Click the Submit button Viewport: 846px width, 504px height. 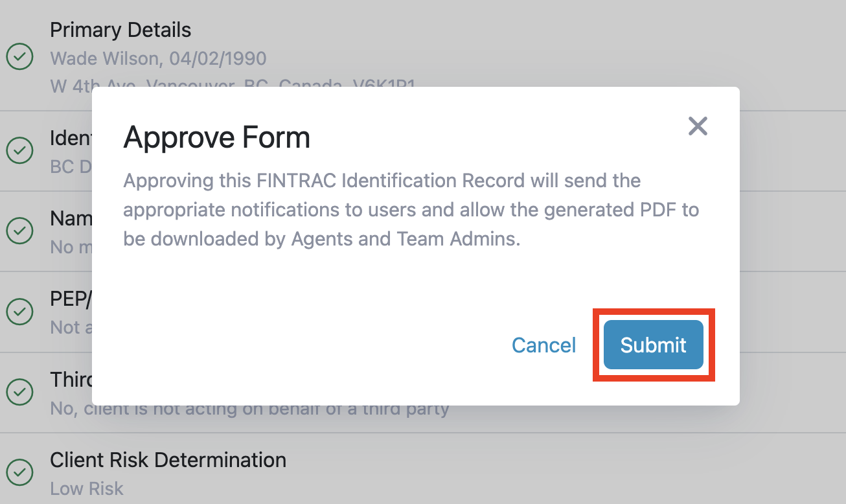pyautogui.click(x=654, y=345)
